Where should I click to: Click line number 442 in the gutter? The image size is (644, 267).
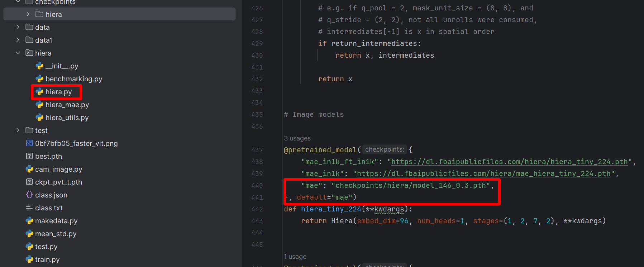coord(257,209)
